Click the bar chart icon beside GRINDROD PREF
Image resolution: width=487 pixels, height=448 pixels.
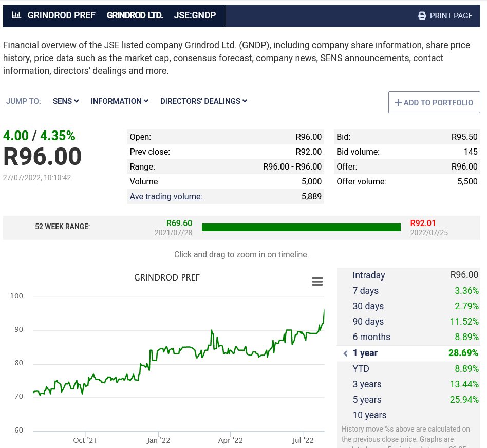pos(16,15)
